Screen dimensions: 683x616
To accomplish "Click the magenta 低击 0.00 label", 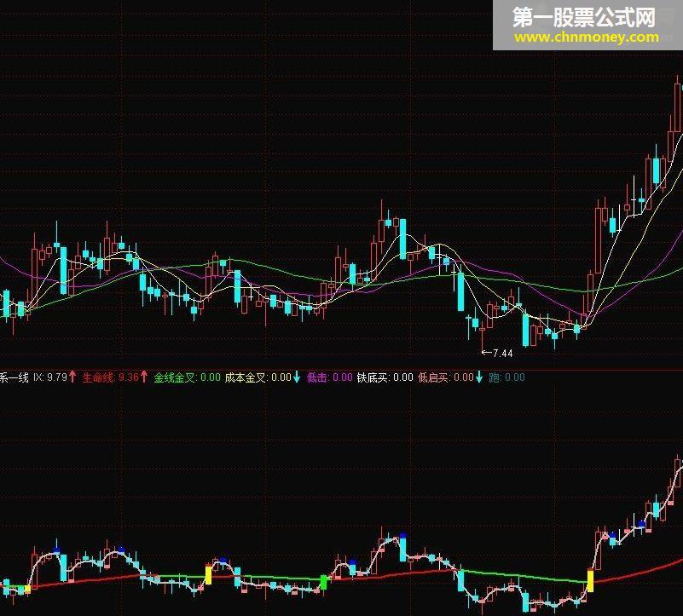I will [x=330, y=377].
